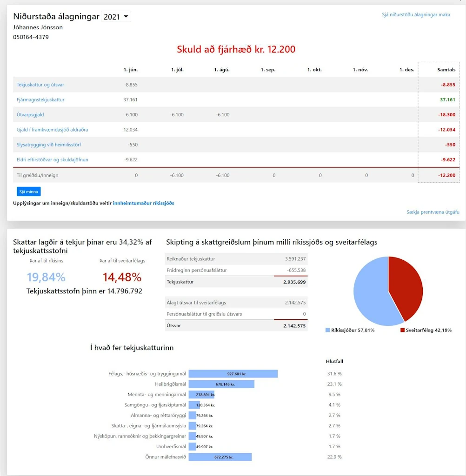Select the Félags-, húsnæðis- og tryggingamál bar

point(233,374)
